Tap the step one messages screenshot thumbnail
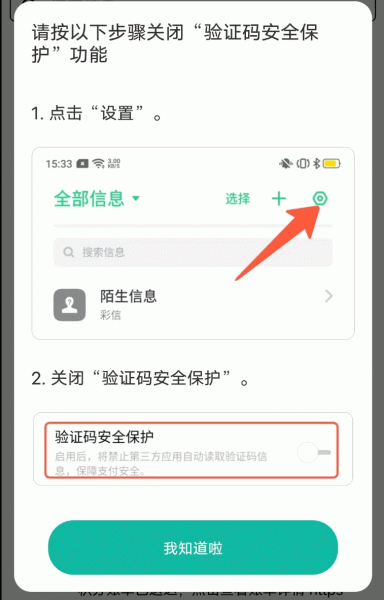Screen dimensions: 384x600 [193, 243]
